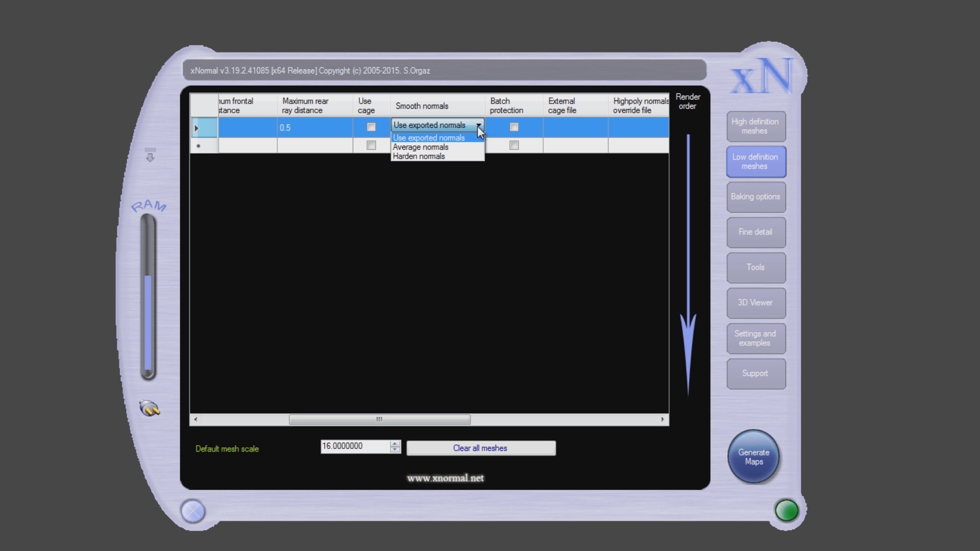Collapse the Smooth normals combo box
980x551 pixels.
click(479, 126)
